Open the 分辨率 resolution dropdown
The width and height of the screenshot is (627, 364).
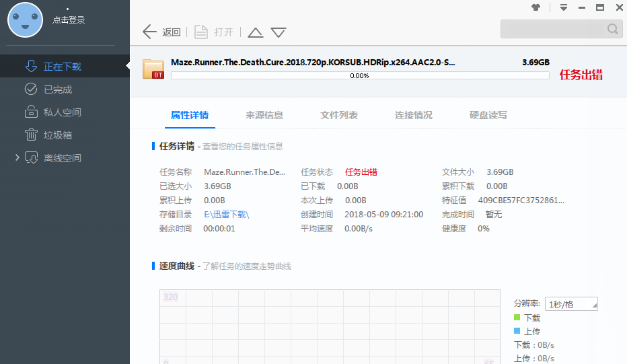pos(571,304)
